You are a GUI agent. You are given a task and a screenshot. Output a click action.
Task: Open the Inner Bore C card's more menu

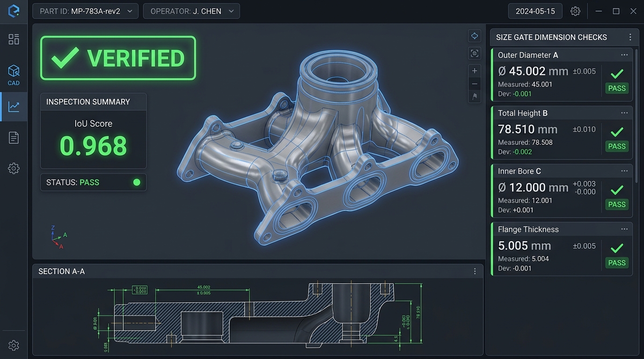tap(624, 171)
